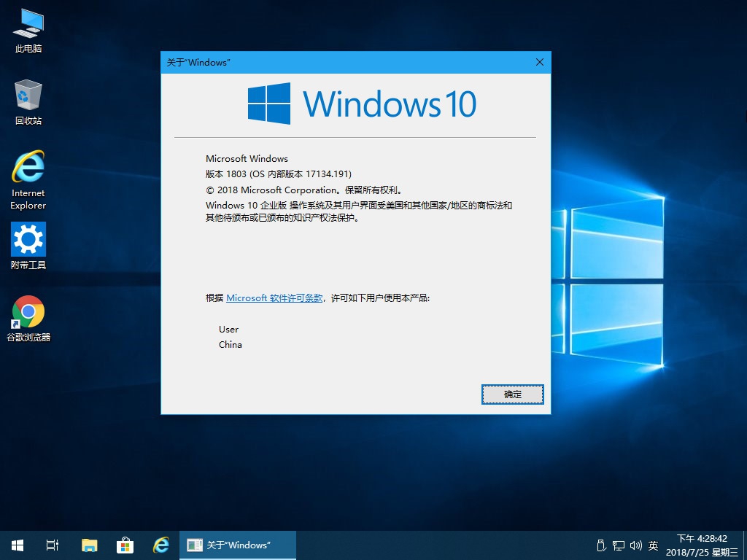Open the Microsoft 软件许可条款 link
This screenshot has width=747, height=560.
274,298
